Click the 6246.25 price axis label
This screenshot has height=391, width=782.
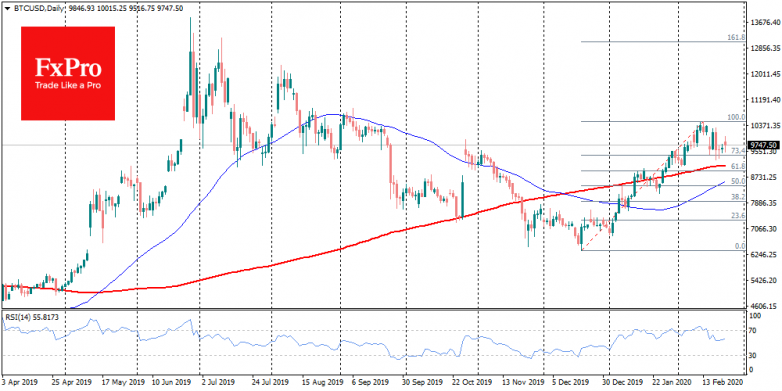coord(765,254)
